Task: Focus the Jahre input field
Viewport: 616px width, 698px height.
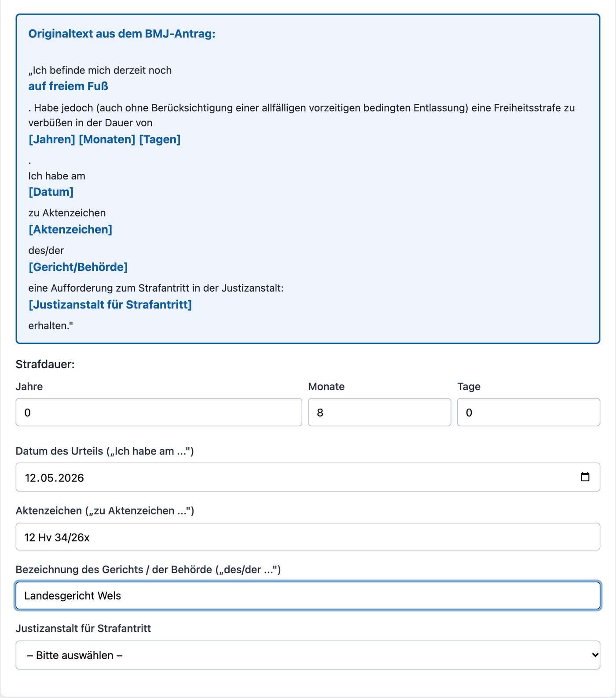Action: coord(159,412)
